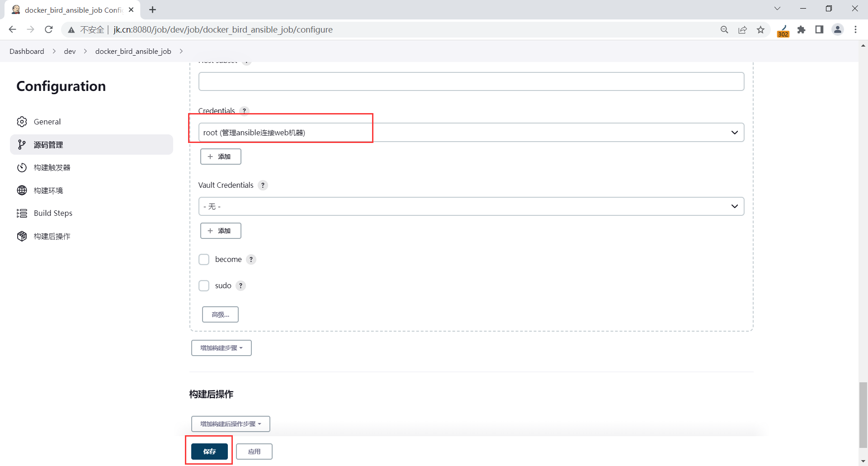
Task: Enable the sudo checkbox
Action: coord(204,285)
